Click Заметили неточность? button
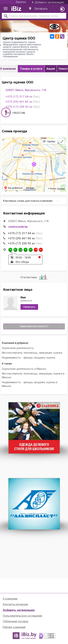The image size is (68, 644). tap(34, 326)
